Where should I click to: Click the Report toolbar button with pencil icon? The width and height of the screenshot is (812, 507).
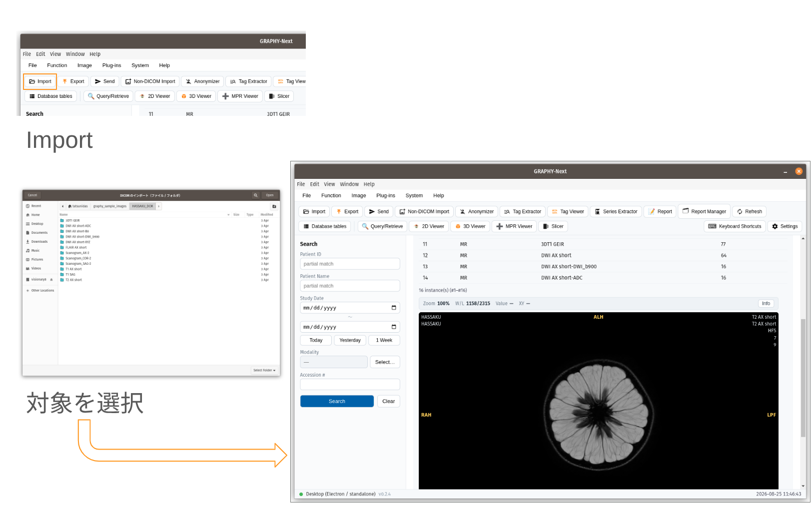tap(660, 211)
